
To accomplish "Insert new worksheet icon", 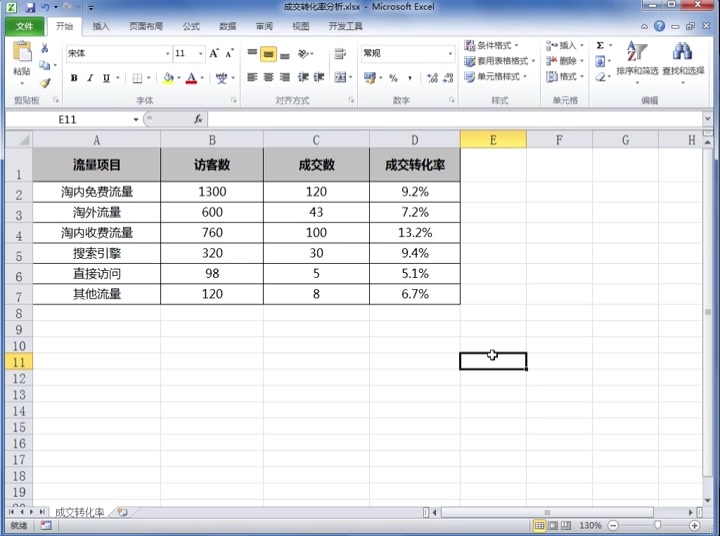I will [x=122, y=512].
